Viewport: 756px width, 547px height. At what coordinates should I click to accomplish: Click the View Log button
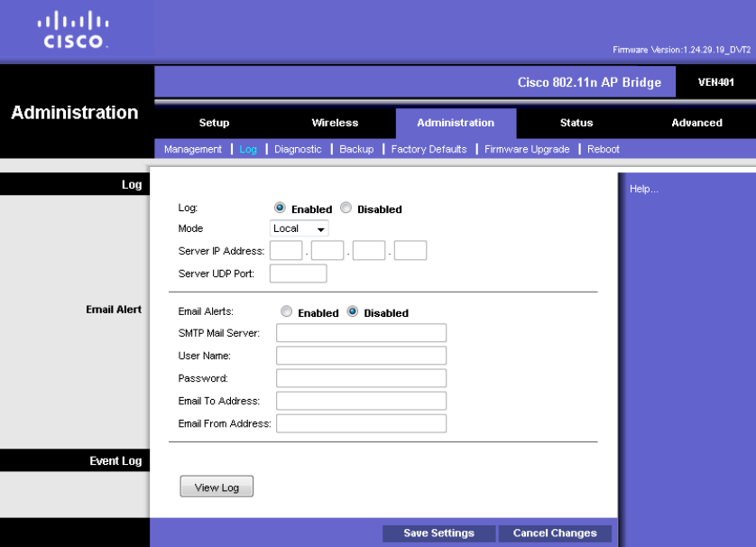tap(217, 487)
